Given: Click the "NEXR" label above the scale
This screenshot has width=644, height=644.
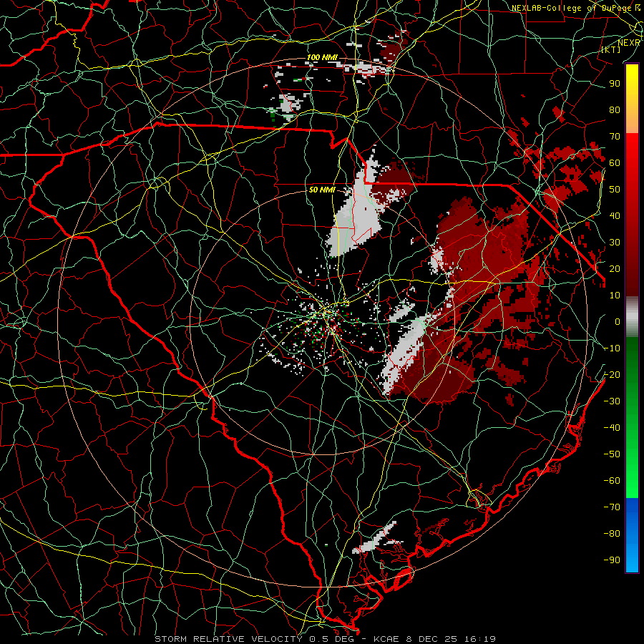Looking at the screenshot, I should [629, 43].
